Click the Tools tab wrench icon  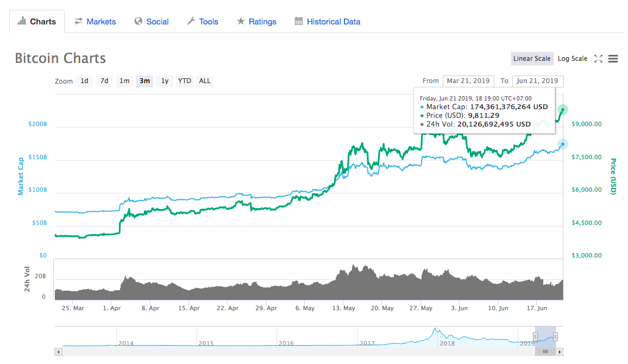pyautogui.click(x=191, y=21)
